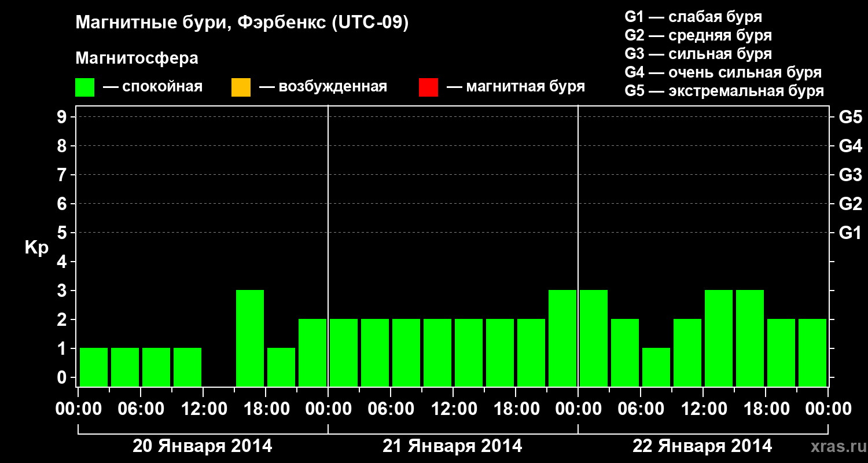Click the '20 Января 2014' date label
Screen dimensions: 868x463
(203, 446)
